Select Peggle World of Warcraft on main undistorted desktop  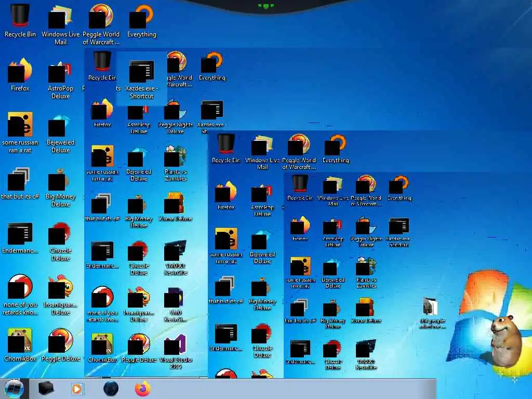(x=101, y=25)
